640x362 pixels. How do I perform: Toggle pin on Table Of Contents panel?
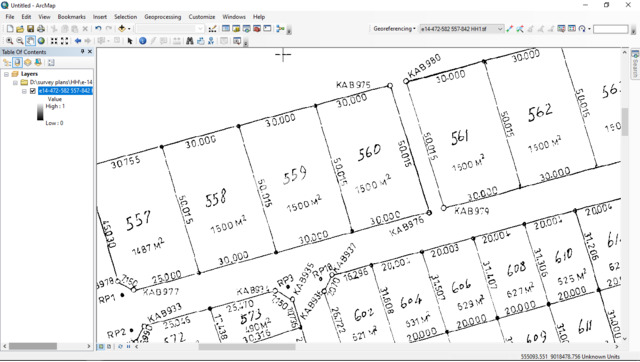tap(82, 51)
